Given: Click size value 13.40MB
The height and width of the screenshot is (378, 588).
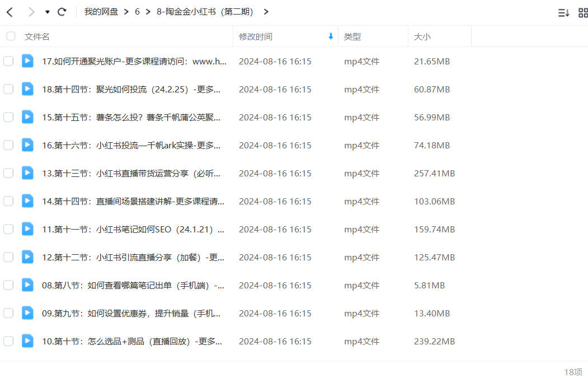Looking at the screenshot, I should coord(431,314).
